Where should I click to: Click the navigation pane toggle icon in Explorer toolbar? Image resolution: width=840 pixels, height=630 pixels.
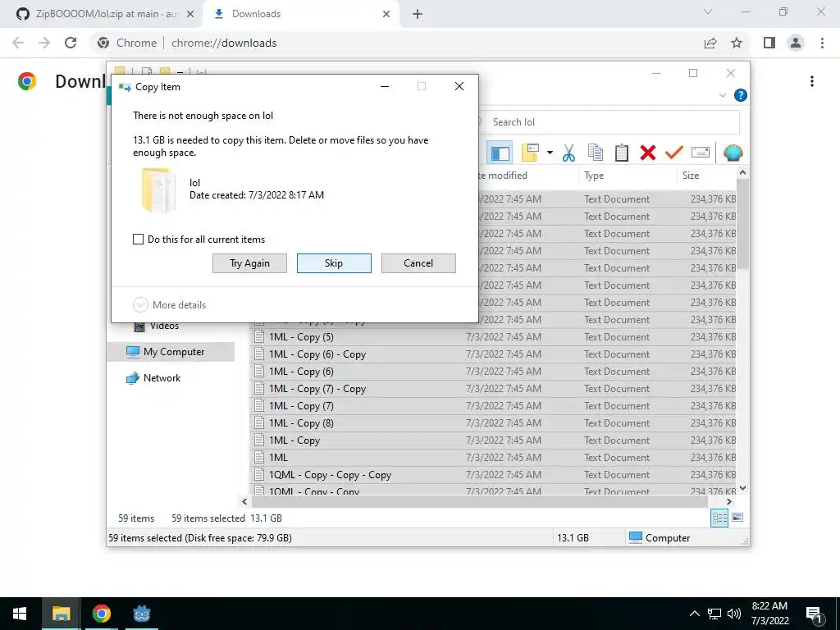pos(500,153)
